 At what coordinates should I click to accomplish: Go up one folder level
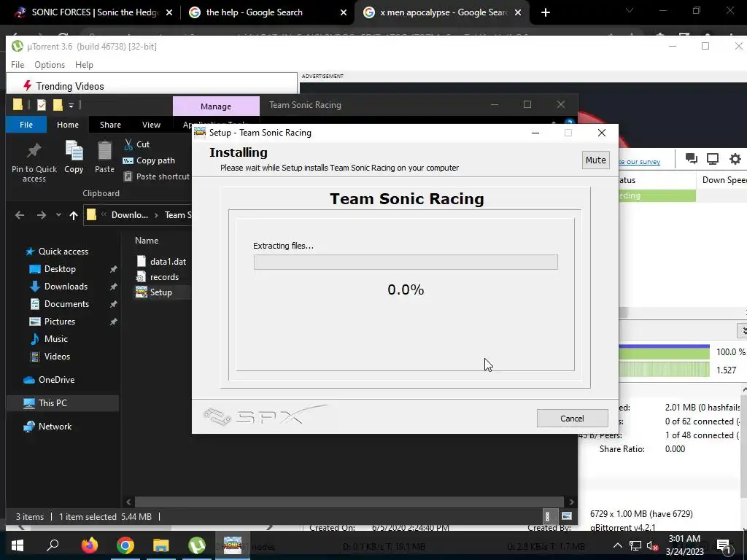pos(74,215)
